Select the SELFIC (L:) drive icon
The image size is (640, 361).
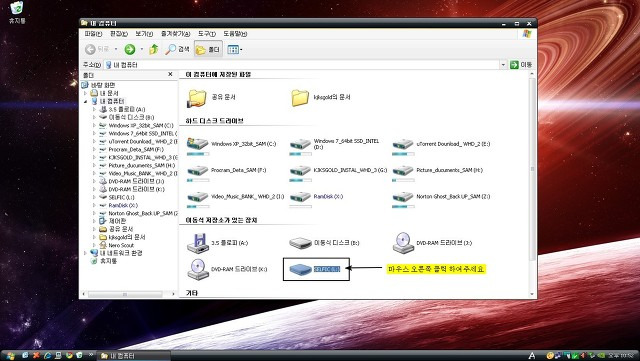click(300, 269)
